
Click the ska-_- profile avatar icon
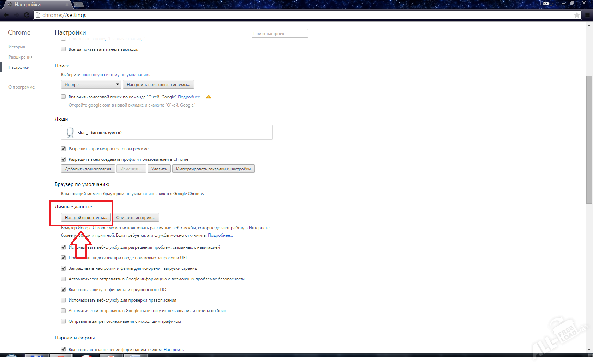pyautogui.click(x=70, y=133)
